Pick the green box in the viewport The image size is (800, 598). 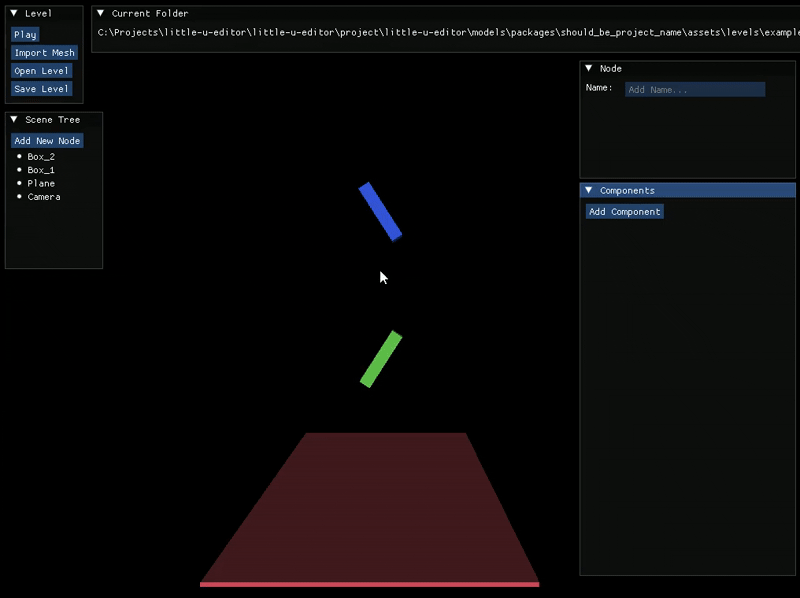[x=381, y=359]
